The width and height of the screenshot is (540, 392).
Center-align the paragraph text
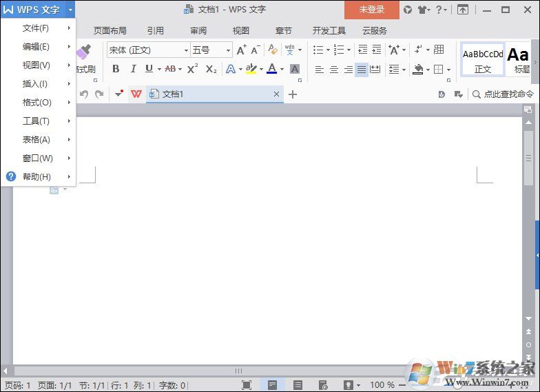pos(334,70)
